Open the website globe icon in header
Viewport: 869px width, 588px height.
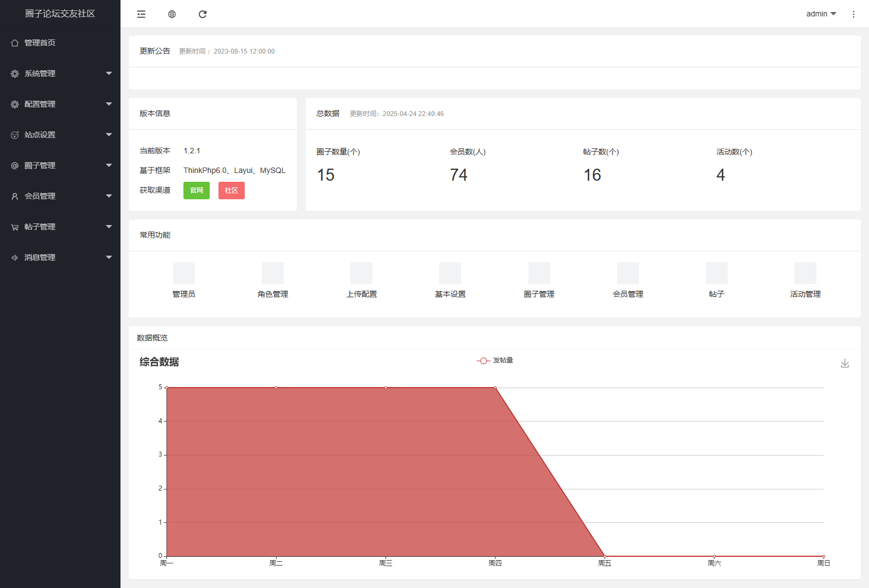(172, 14)
